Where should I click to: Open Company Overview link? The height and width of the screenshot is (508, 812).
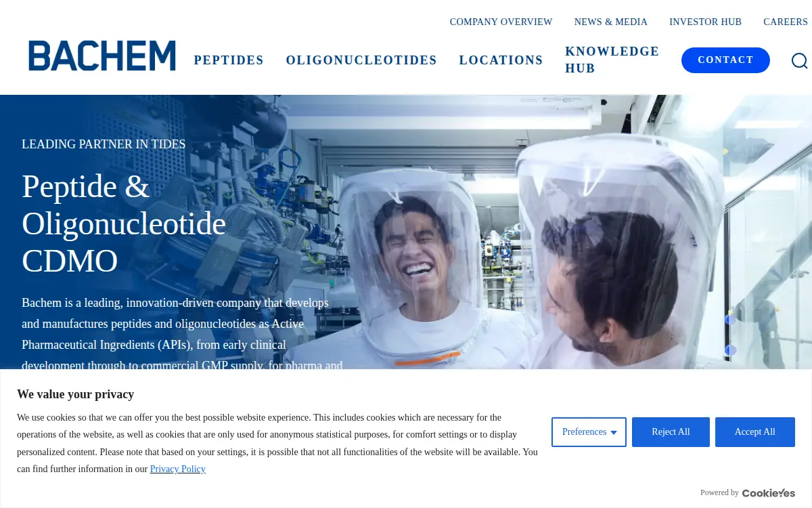point(501,22)
